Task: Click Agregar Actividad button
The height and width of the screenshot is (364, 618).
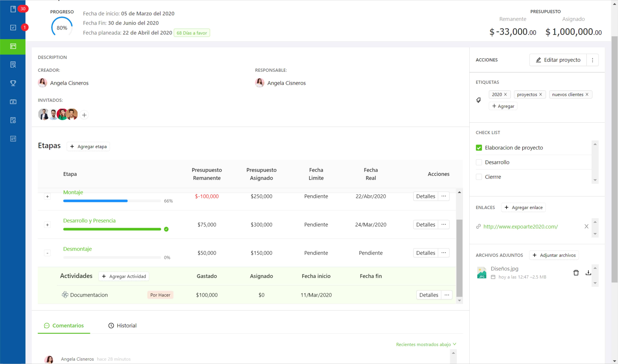Action: click(124, 276)
